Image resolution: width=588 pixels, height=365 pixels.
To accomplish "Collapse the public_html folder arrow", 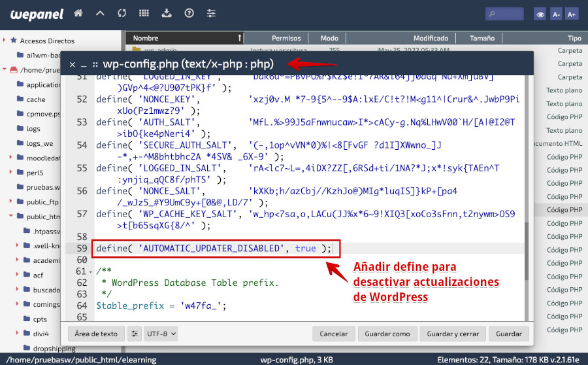I will click(11, 216).
